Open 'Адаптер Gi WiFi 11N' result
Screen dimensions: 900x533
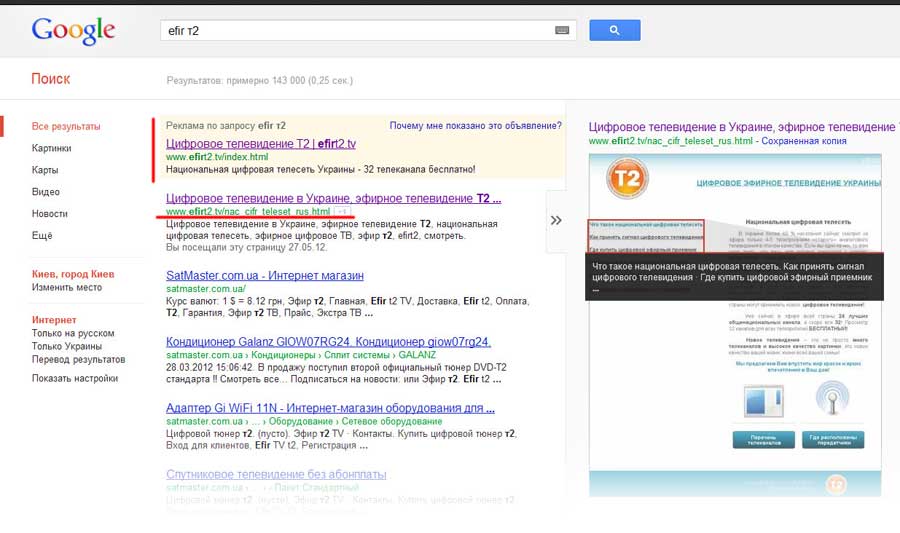(x=330, y=408)
